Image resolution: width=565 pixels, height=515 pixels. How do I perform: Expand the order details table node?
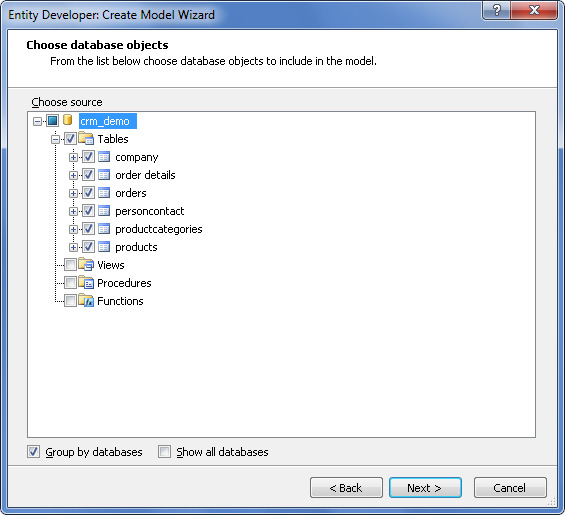tap(73, 175)
